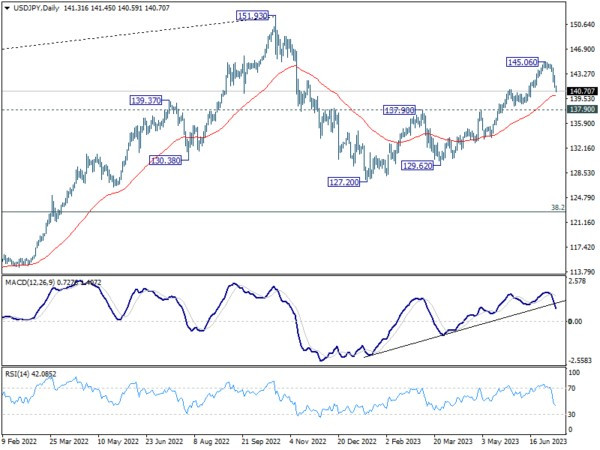Click the 146.900 price axis value
The image size is (600, 450).
(x=582, y=49)
